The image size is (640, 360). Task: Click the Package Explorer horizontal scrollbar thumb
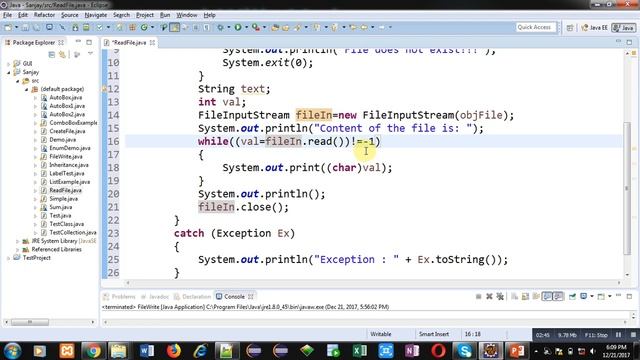(x=30, y=322)
